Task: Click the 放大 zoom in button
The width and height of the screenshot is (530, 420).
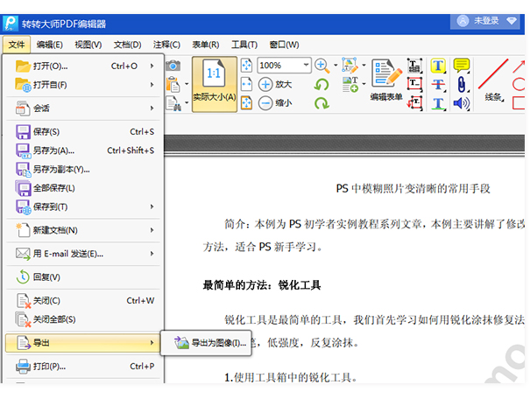Action: 275,84
